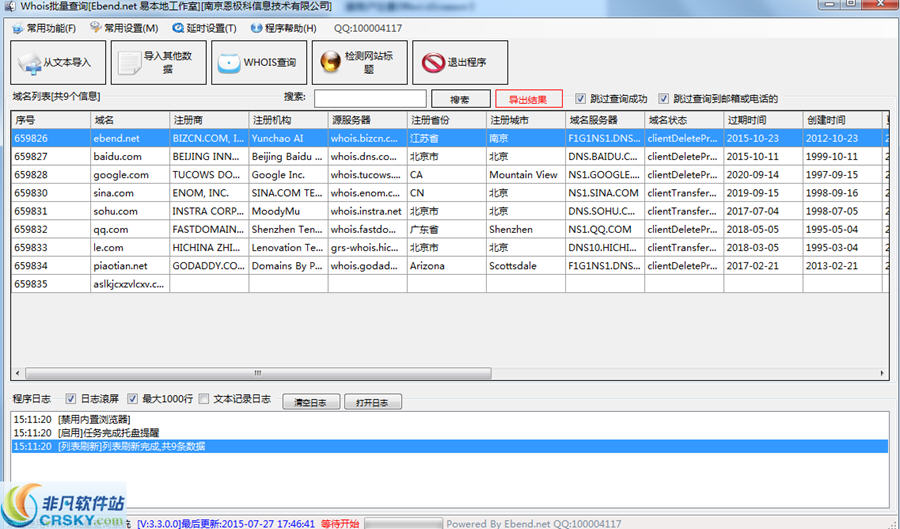Viewport: 900px width, 529px height.
Task: Sort by 域名 column header
Action: tap(130, 120)
